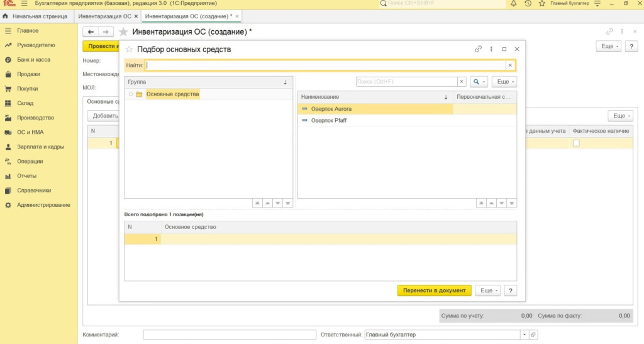The height and width of the screenshot is (344, 644).
Task: Sort the Группа column arrow
Action: point(285,82)
